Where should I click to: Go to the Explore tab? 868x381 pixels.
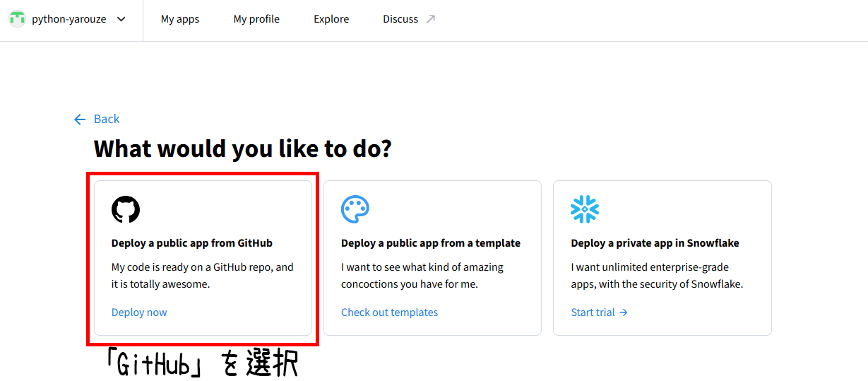tap(331, 19)
